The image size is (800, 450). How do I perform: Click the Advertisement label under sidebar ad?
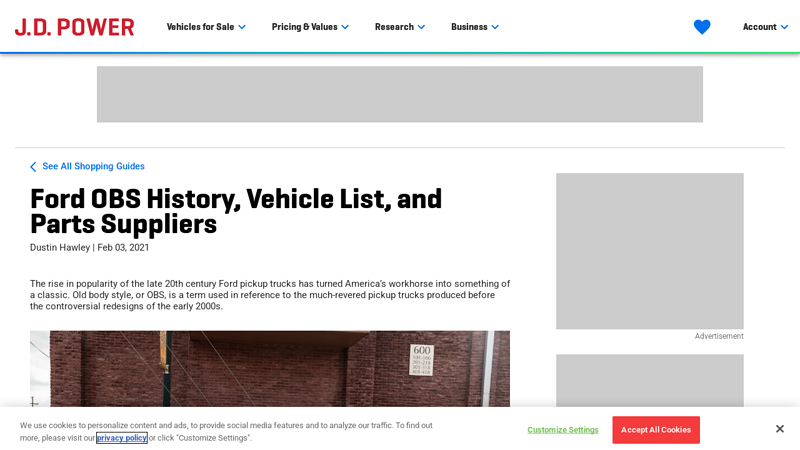719,336
